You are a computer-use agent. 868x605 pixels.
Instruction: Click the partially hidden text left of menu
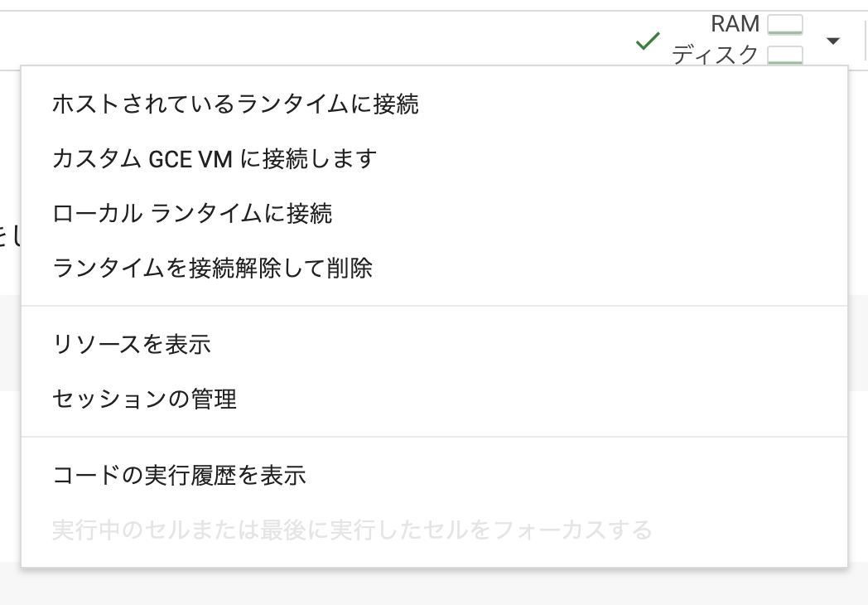(x=10, y=235)
